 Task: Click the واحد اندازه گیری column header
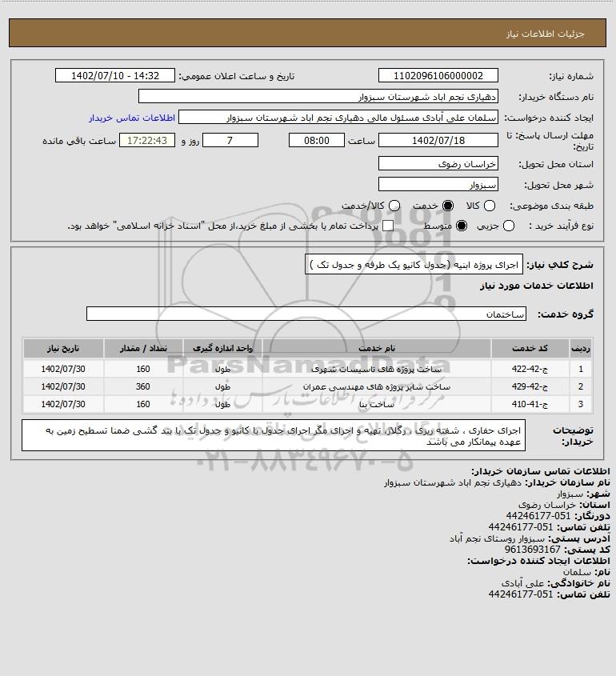click(x=223, y=348)
